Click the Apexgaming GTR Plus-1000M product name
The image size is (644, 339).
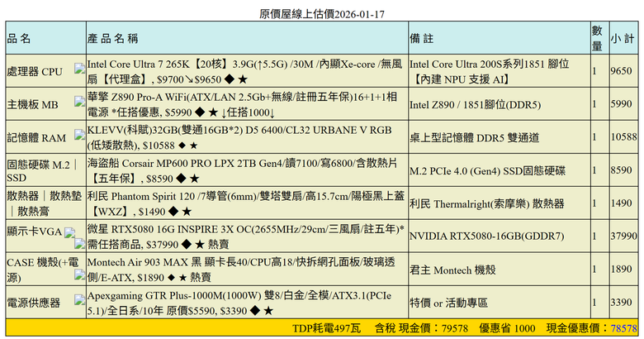239,303
